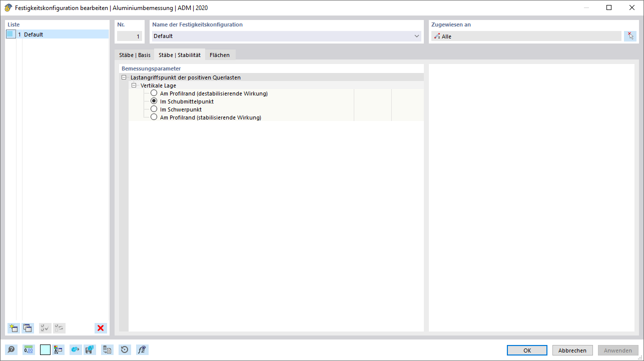Click the Nr. field showing 1
This screenshot has height=361, width=644.
130,36
